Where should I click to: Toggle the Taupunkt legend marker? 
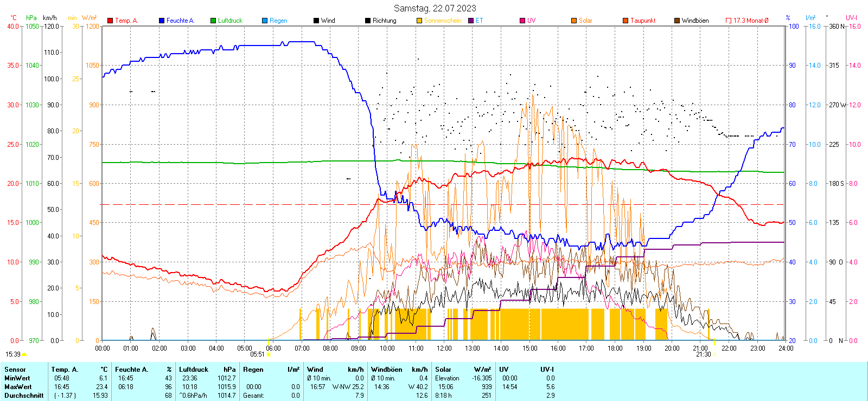pos(626,21)
